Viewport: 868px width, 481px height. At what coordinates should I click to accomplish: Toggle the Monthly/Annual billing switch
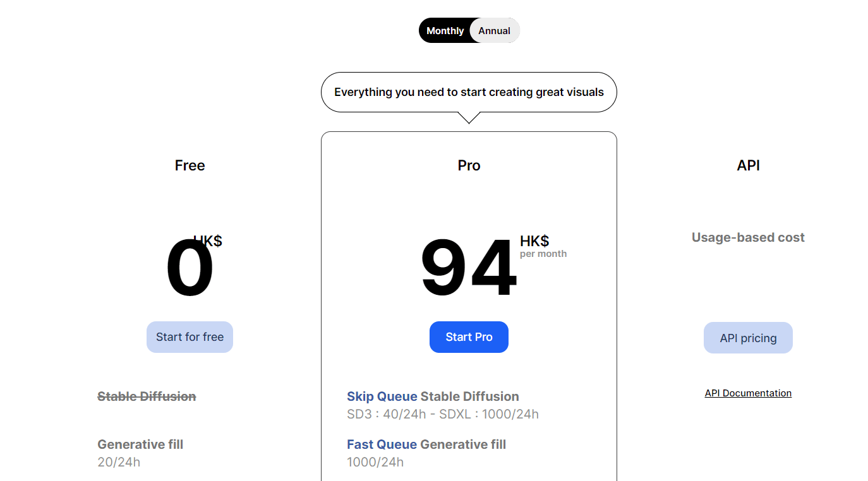(x=469, y=30)
